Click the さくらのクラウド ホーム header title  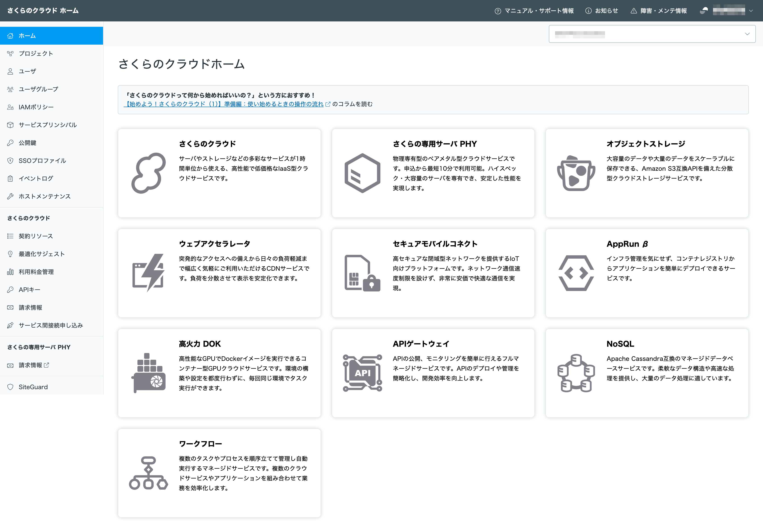tap(43, 11)
